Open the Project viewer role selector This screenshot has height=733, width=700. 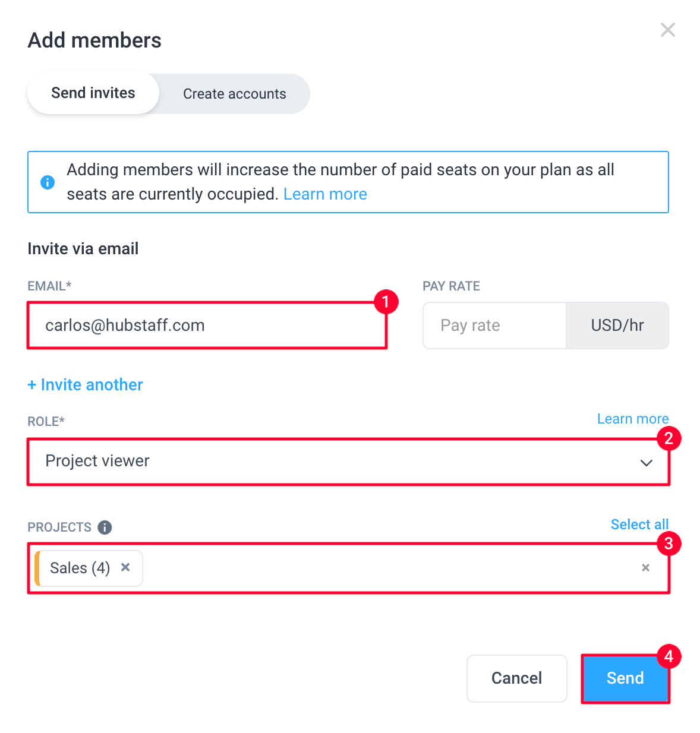(x=348, y=462)
